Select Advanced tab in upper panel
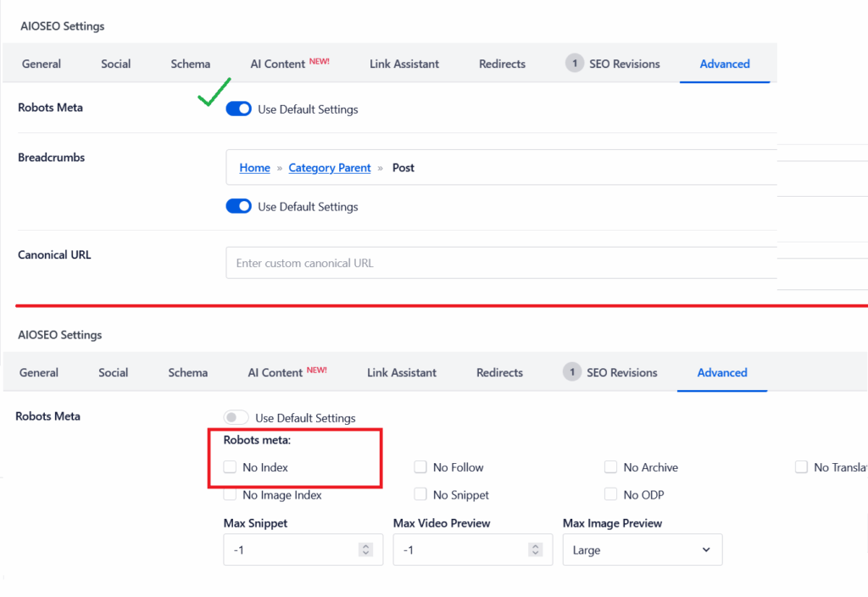Image resolution: width=868 pixels, height=597 pixels. coord(725,64)
